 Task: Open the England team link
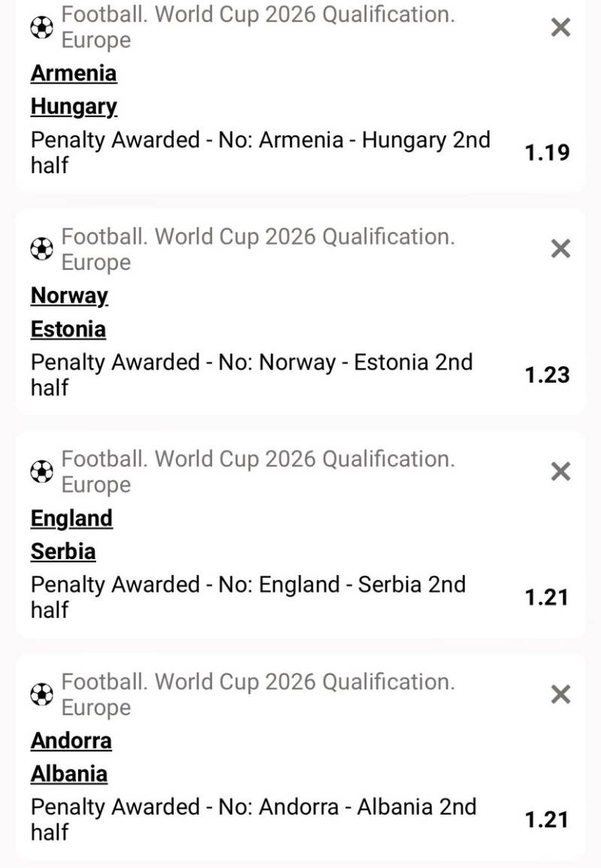pyautogui.click(x=71, y=519)
